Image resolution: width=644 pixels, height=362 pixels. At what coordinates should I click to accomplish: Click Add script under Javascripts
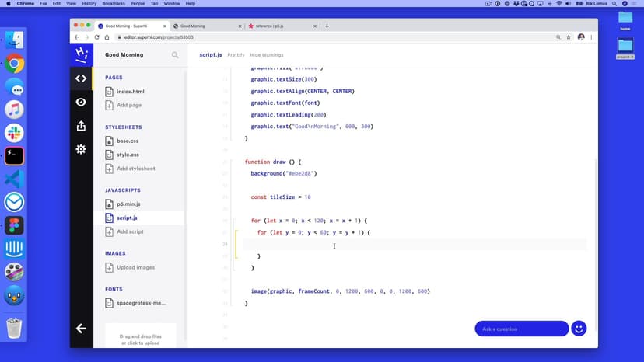coord(130,231)
